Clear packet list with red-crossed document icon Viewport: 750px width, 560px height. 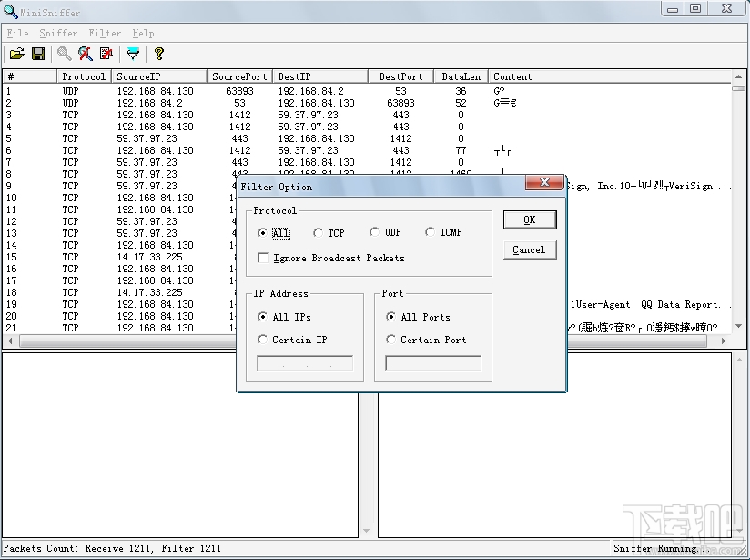[x=106, y=54]
